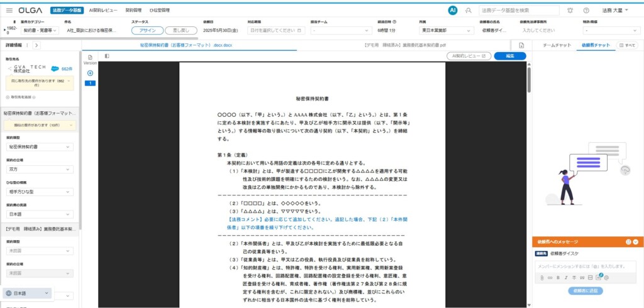Viewport: 644px width, 308px height.
Task: Open the search options icon next to AI
Action: (x=468, y=10)
